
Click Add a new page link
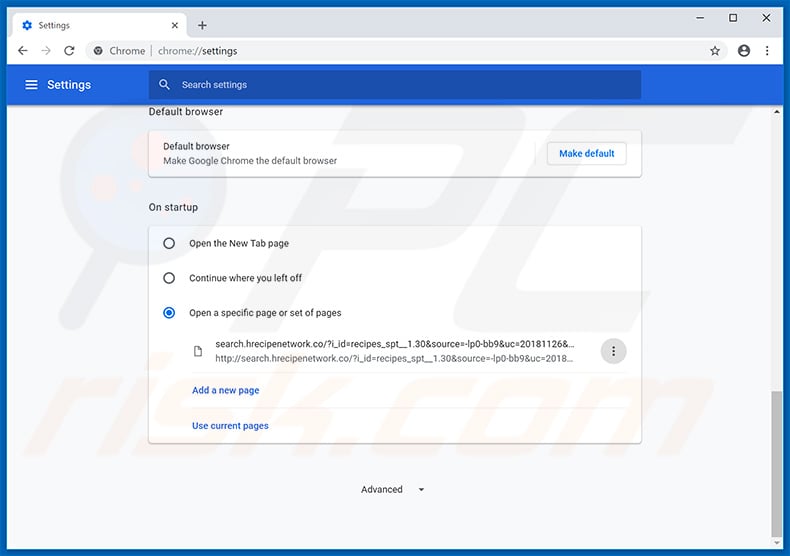[226, 390]
